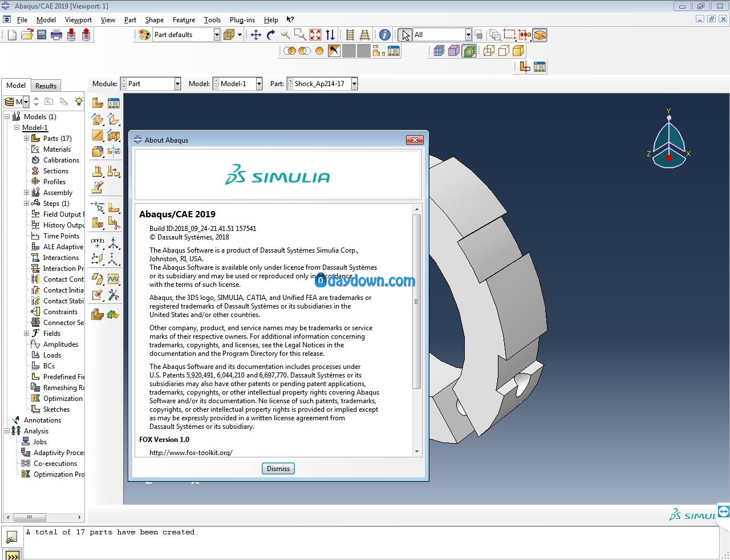Click the Create Part tool icon

tap(98, 103)
